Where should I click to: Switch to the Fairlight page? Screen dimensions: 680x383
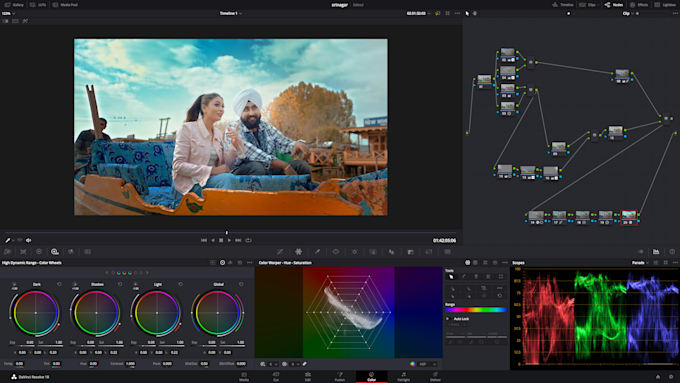tap(403, 376)
